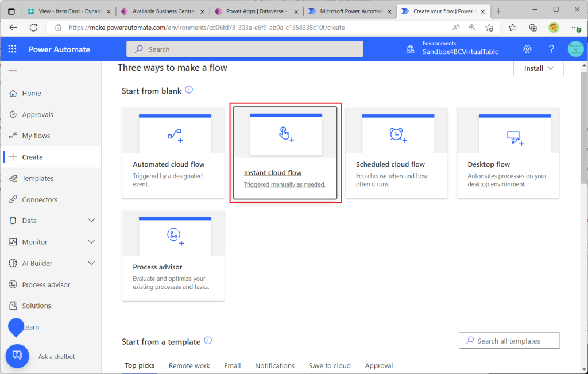
Task: Create an Instant cloud flow
Action: tap(285, 153)
